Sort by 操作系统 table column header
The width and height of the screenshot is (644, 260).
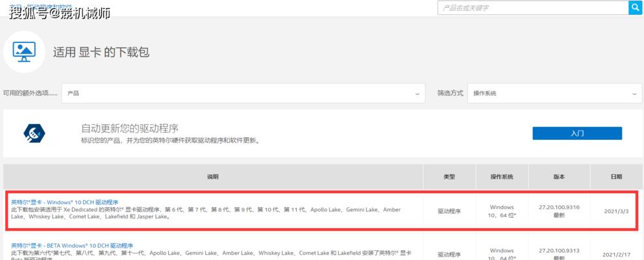[x=501, y=177]
